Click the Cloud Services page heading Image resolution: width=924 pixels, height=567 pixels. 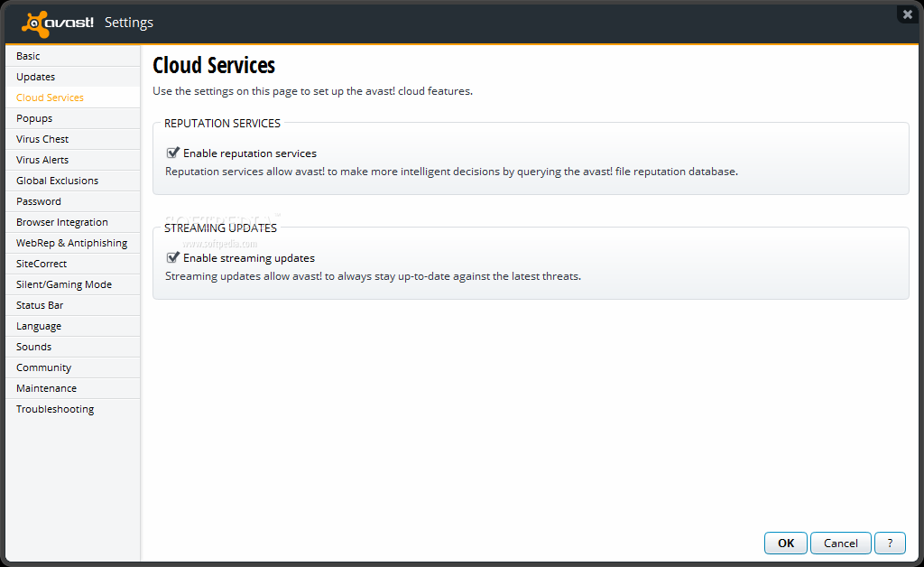214,65
